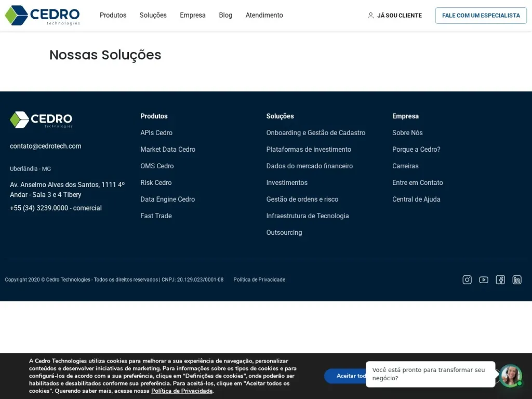Go to the Blog menu item
532x399 pixels.
(x=225, y=15)
